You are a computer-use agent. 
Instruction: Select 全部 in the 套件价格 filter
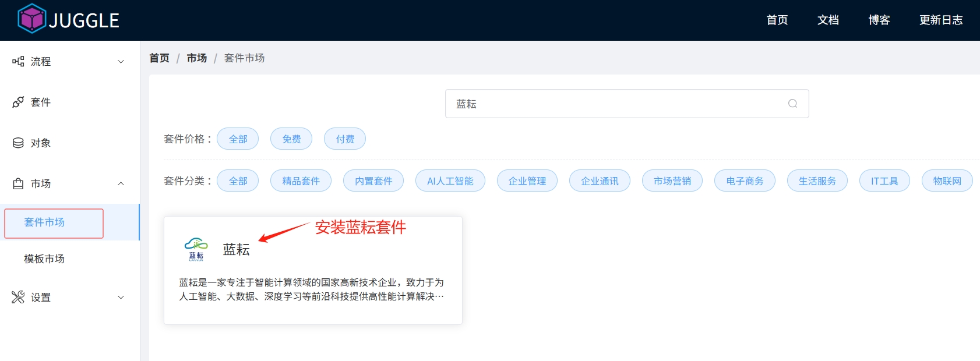pyautogui.click(x=238, y=139)
